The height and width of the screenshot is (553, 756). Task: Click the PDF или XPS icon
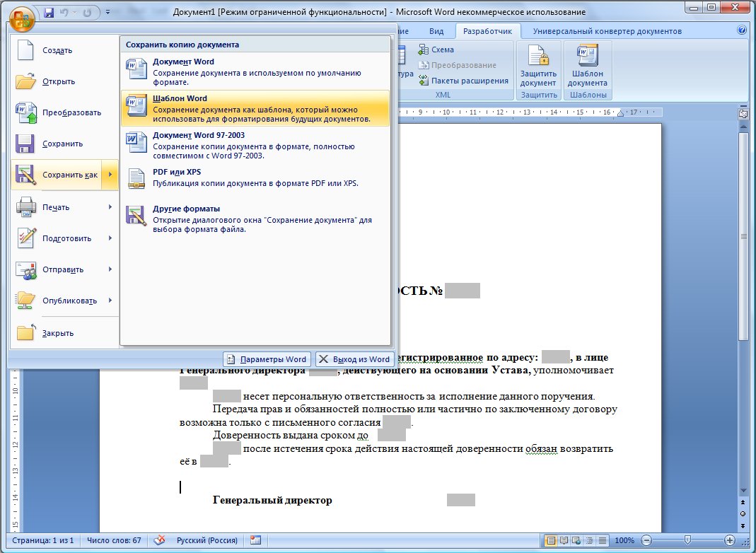click(x=136, y=178)
